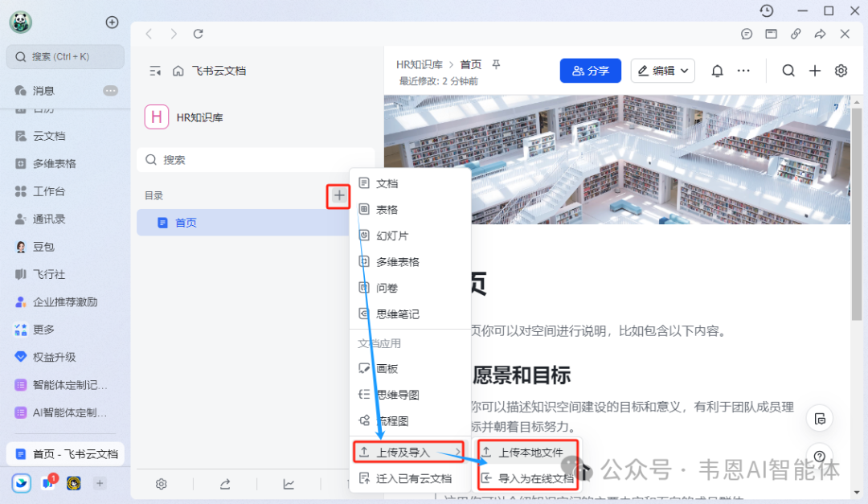Open the 编辑 mode dropdown
This screenshot has width=868, height=504.
click(x=662, y=71)
